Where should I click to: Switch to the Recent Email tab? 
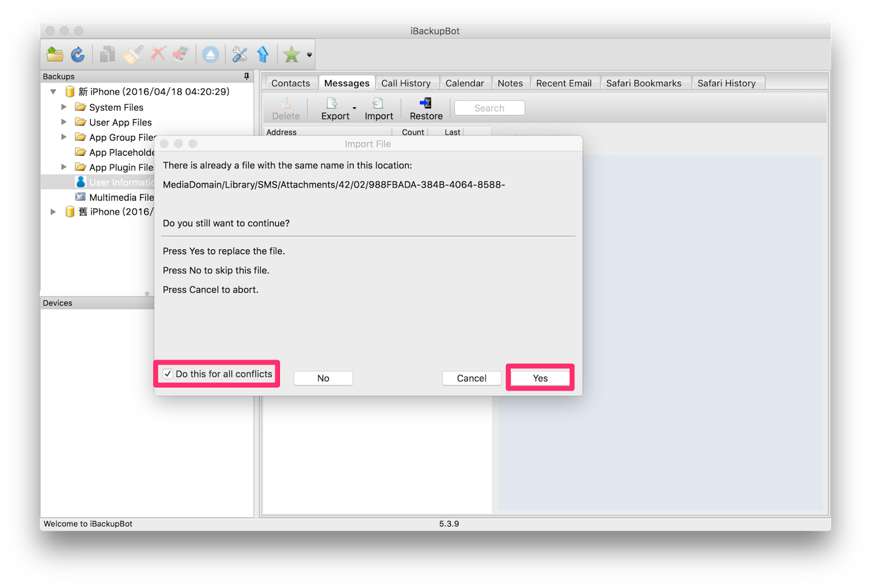[564, 83]
